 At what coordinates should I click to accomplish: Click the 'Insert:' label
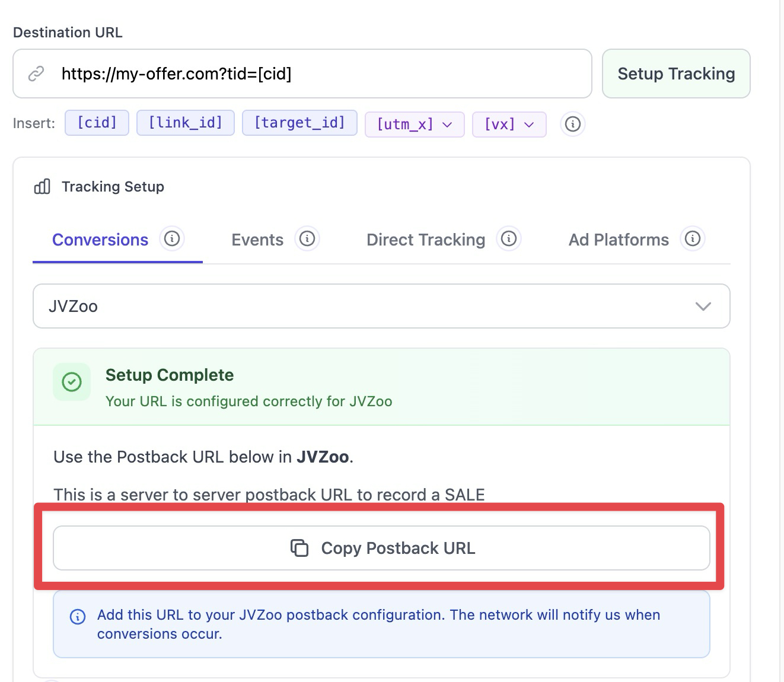point(34,123)
